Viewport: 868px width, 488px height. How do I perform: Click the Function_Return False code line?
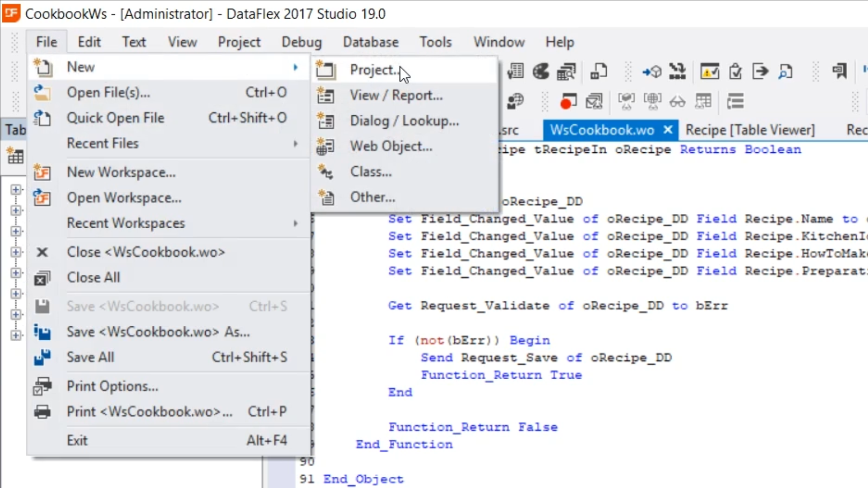[x=472, y=427]
